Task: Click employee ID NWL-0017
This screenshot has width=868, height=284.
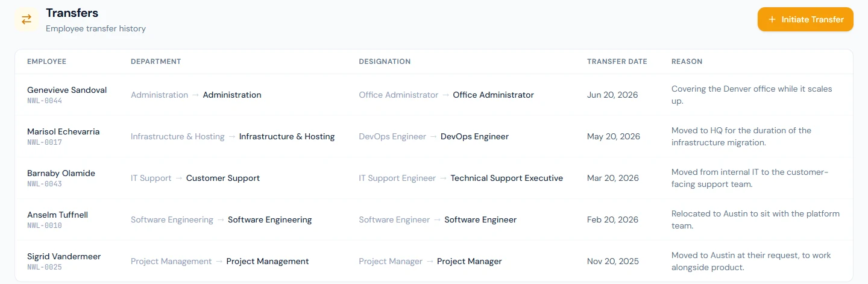Action: 45,142
